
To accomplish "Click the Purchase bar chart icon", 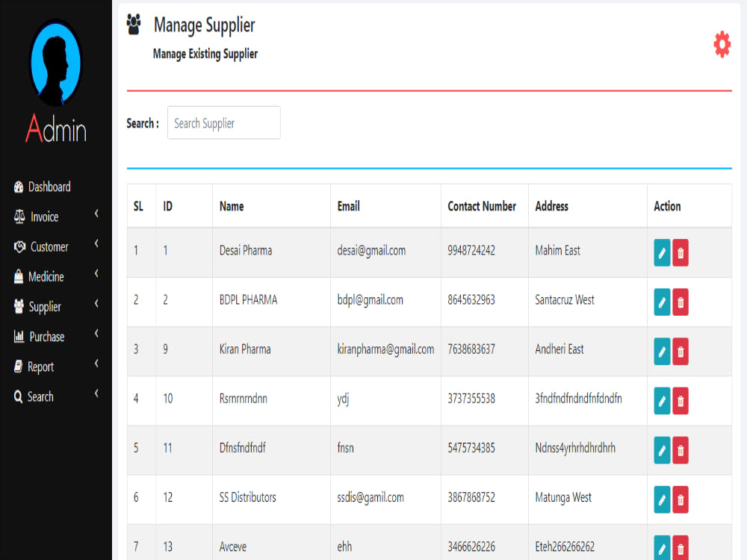I will click(19, 337).
